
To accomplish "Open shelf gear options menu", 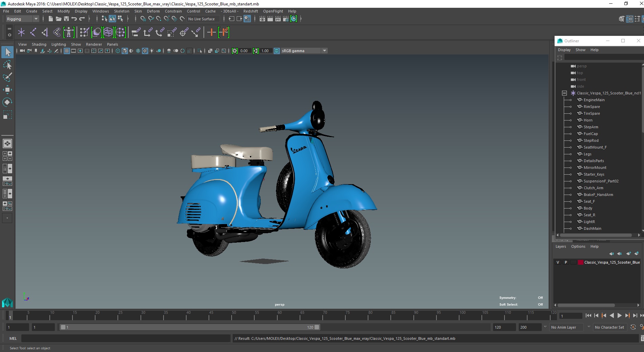I will (9, 35).
